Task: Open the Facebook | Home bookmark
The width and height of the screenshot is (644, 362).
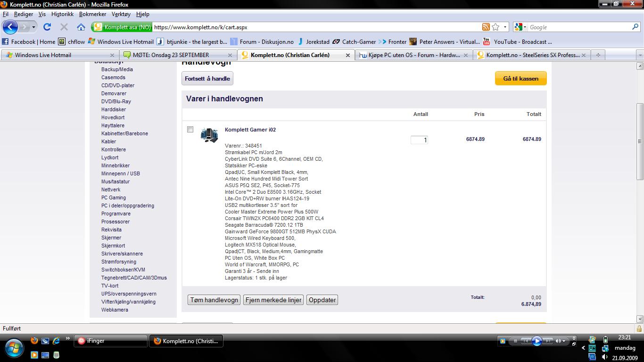Action: [29, 41]
